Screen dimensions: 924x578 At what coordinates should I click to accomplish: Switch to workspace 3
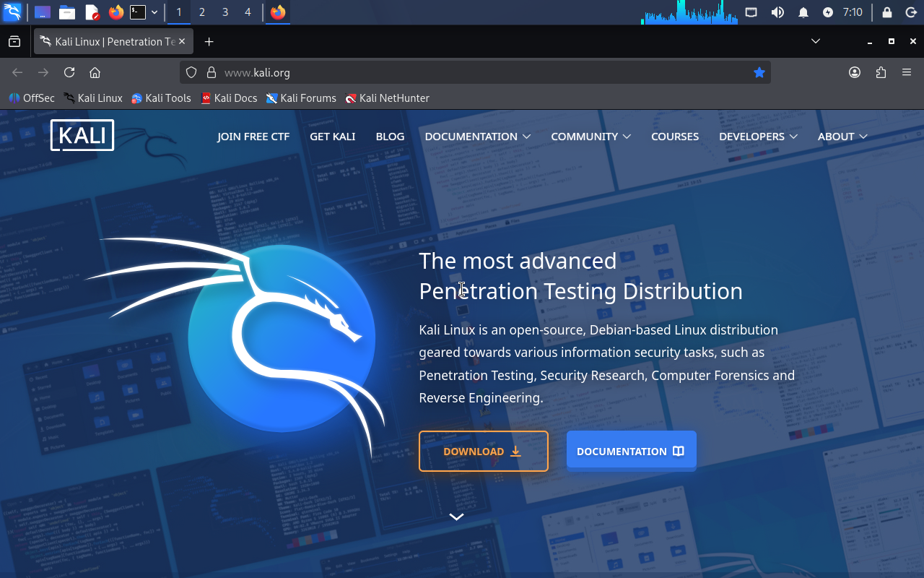[x=225, y=12]
